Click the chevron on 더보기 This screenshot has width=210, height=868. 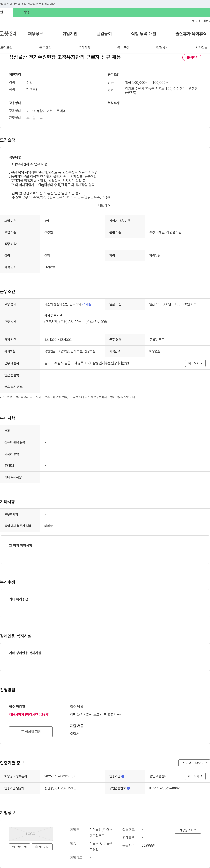tap(109, 205)
